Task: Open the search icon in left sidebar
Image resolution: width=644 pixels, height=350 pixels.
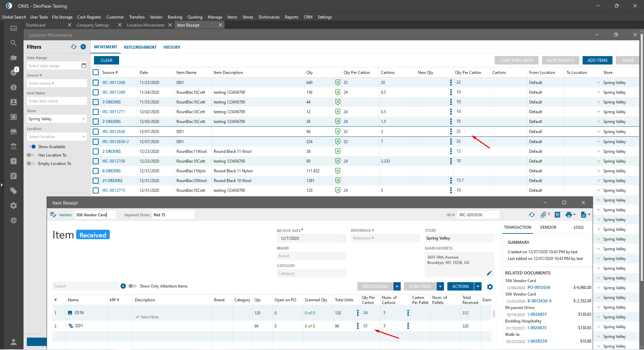Action: pos(13,43)
